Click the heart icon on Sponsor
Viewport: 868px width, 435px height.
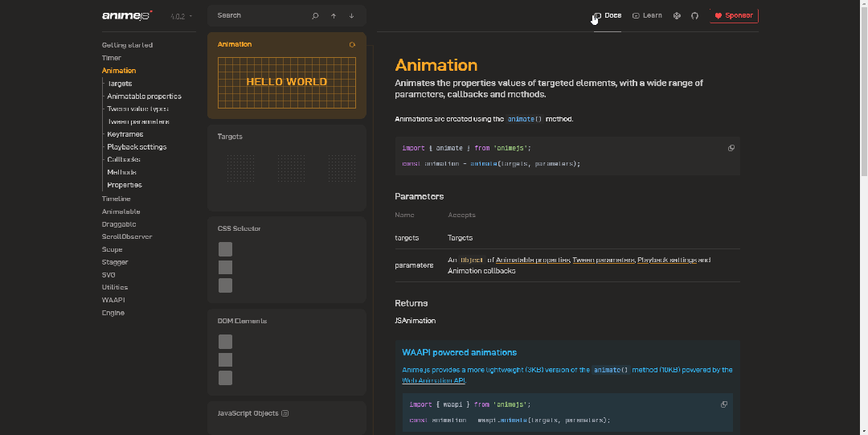(x=719, y=16)
